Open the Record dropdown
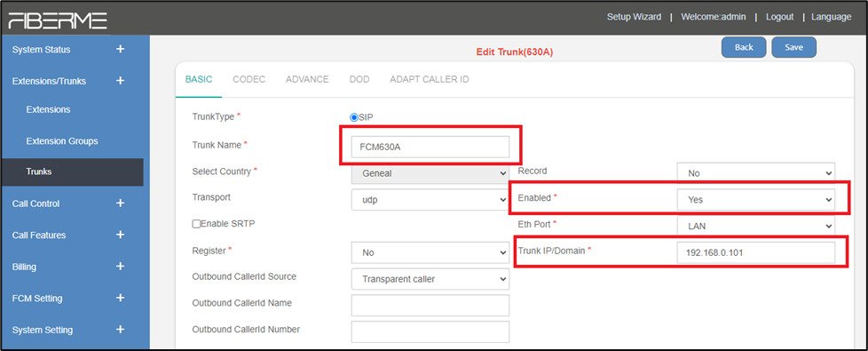Viewport: 868px width, 351px height. click(755, 173)
